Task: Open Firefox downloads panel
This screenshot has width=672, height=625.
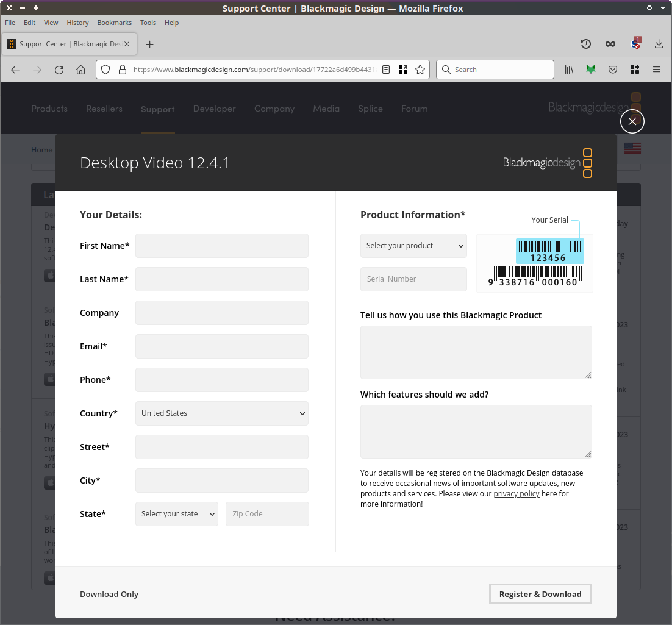Action: tap(659, 44)
